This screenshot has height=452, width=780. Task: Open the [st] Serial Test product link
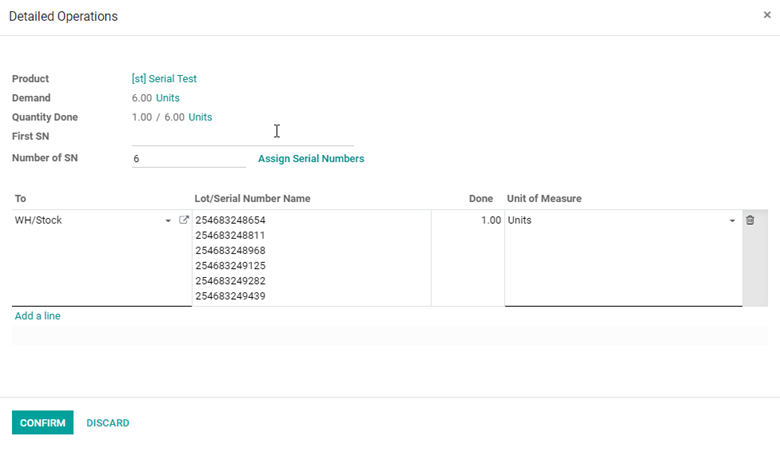[164, 79]
